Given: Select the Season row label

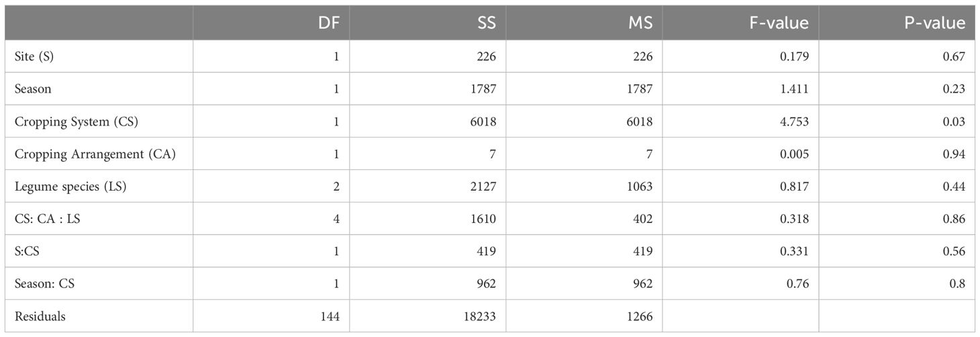Looking at the screenshot, I should 32,89.
